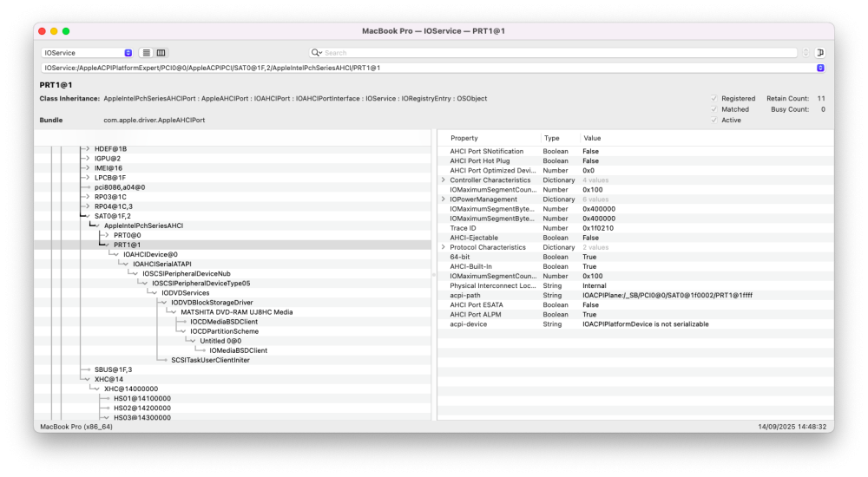
Task: Select the AHCI Port SNotification property
Action: tap(635, 151)
